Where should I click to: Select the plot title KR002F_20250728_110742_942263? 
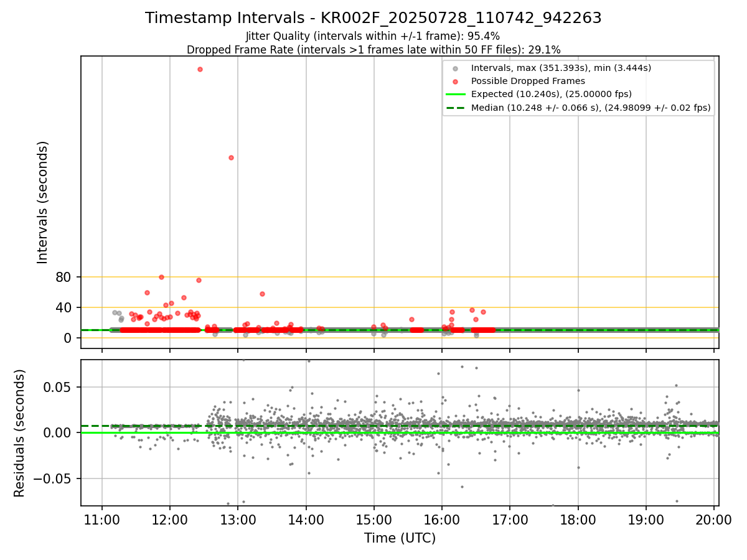coord(461,18)
